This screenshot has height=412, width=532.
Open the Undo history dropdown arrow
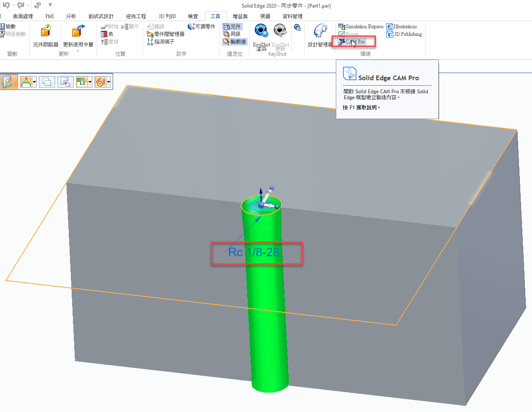[14, 5]
